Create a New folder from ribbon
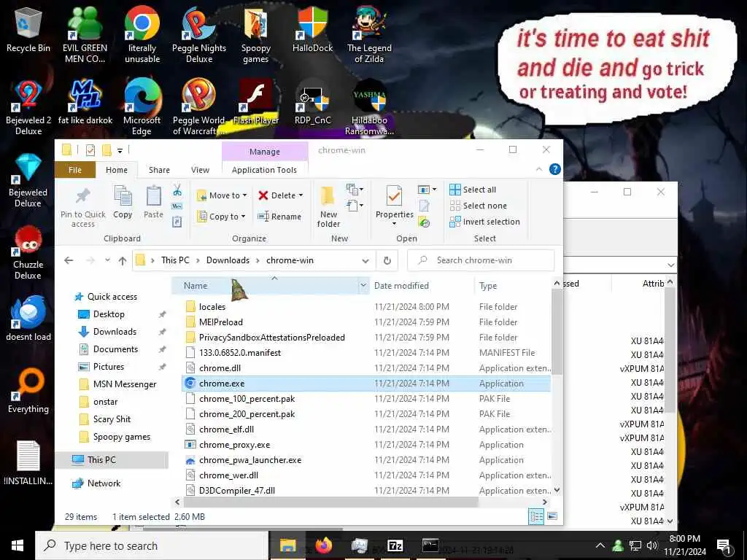 [x=328, y=206]
